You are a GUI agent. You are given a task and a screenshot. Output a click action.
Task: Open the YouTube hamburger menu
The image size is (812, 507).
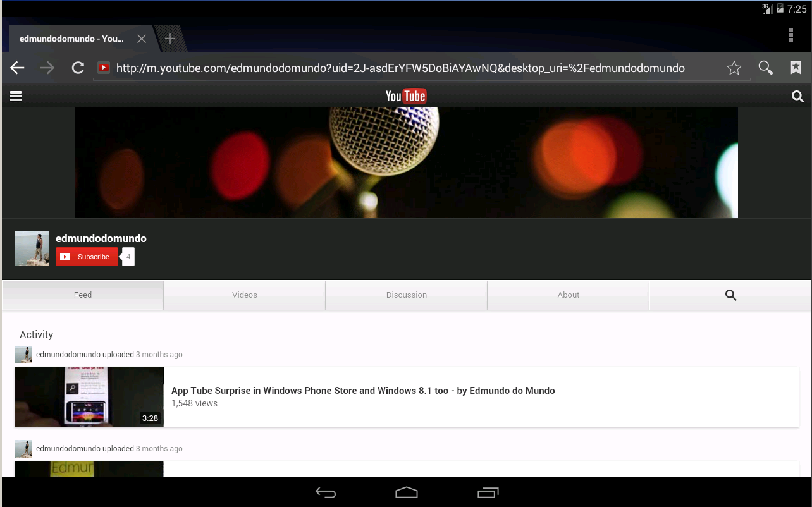click(16, 96)
